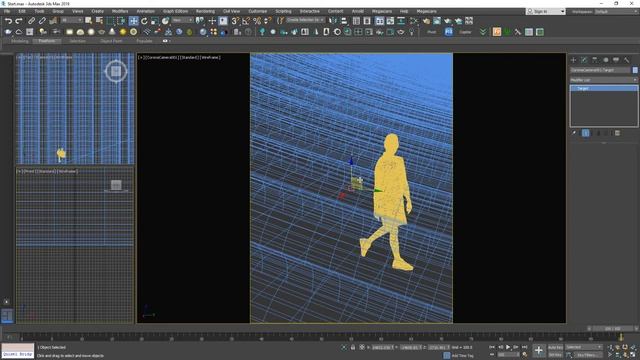Screen dimensions: 640x360
Task: Open the Named Selection Sets dropdown
Action: (x=305, y=20)
